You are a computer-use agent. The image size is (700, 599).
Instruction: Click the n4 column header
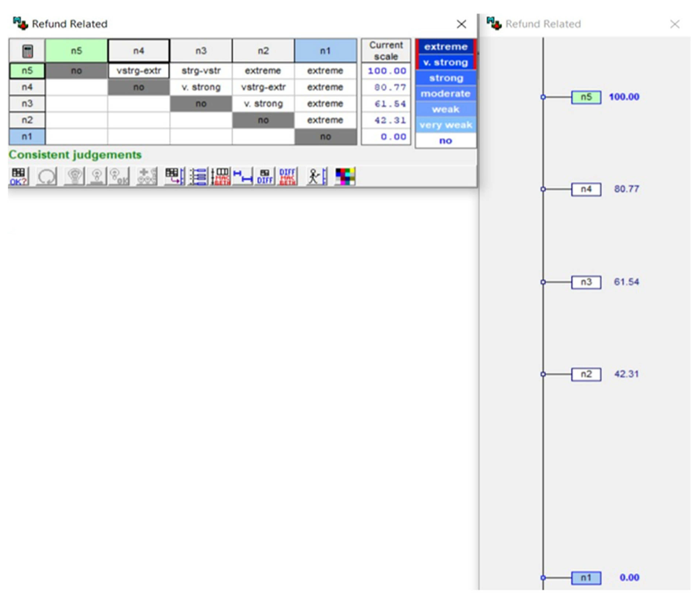[139, 51]
